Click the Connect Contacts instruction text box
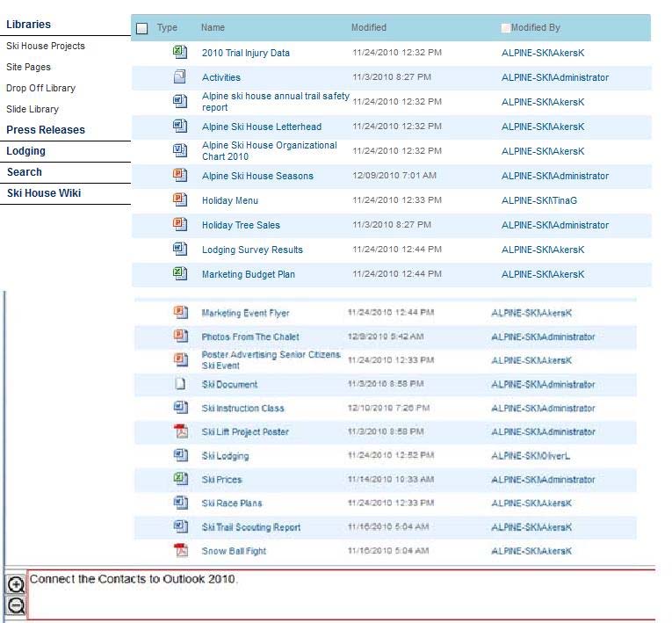This screenshot has height=623, width=672. click(x=343, y=595)
